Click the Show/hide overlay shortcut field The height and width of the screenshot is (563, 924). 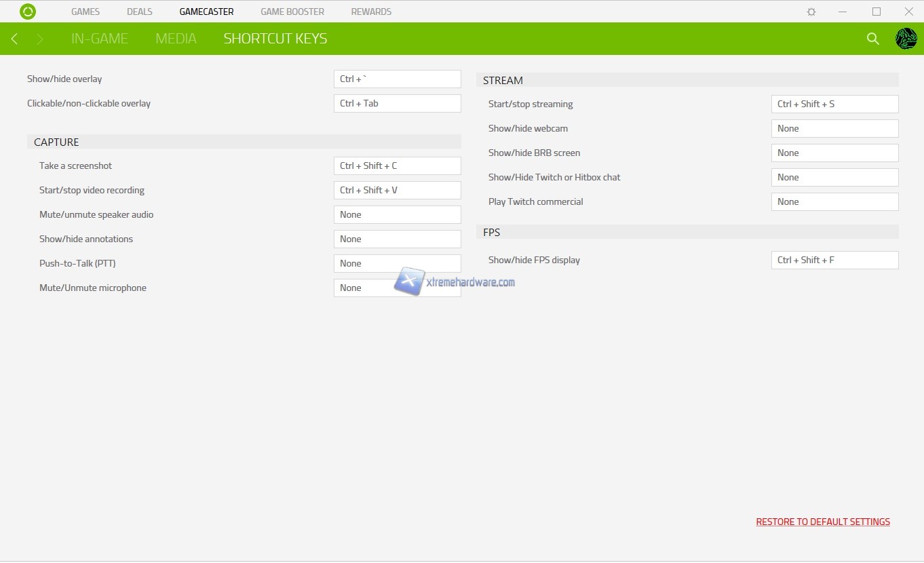tap(397, 79)
